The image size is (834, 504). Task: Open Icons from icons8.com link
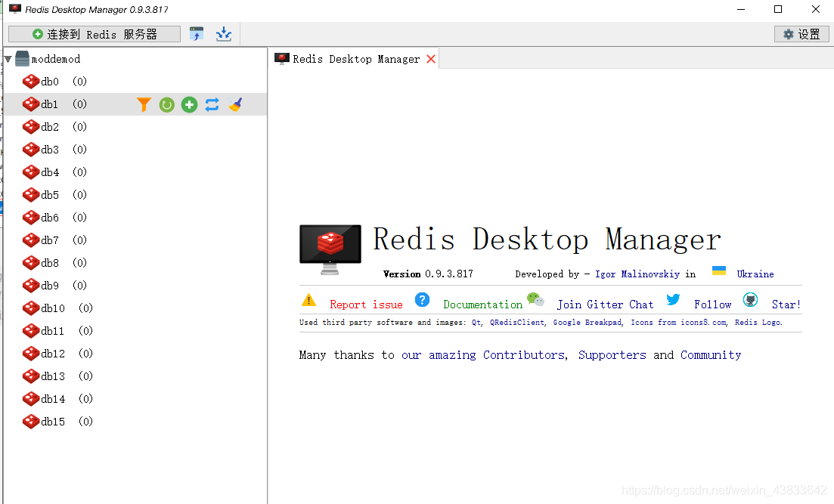click(679, 322)
